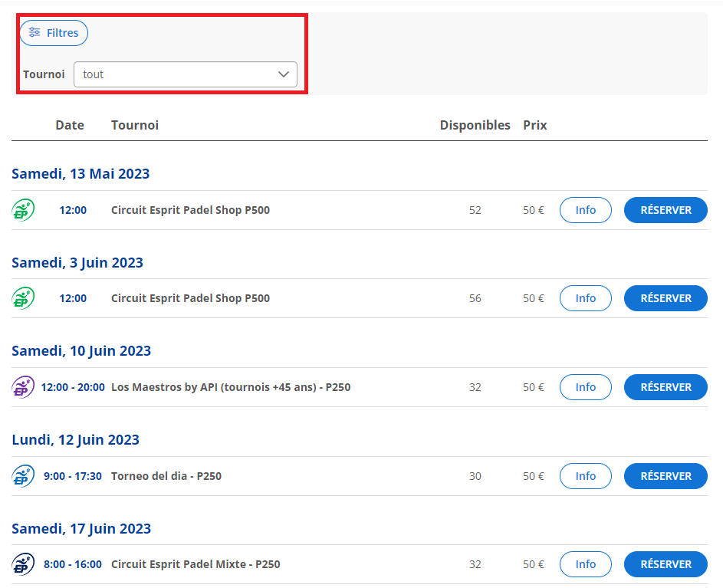This screenshot has height=588, width=723.
Task: Open Info for Torneo del dia - P250
Action: [585, 476]
